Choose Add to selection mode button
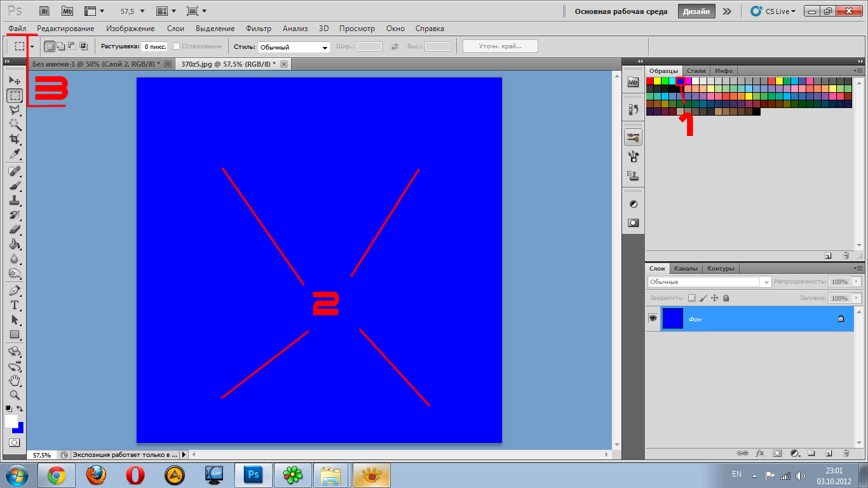Viewport: 868px width, 488px height. pyautogui.click(x=60, y=46)
